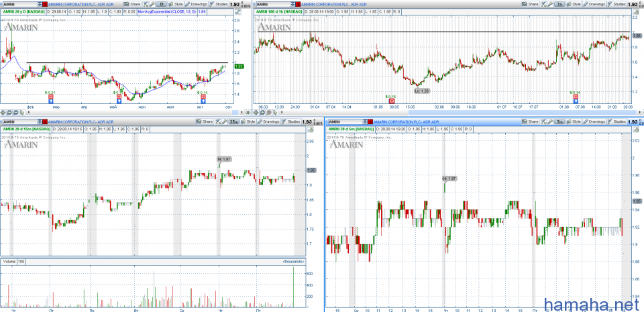
Task: Open Share menu on 1h chart
Action: [x=530, y=4]
